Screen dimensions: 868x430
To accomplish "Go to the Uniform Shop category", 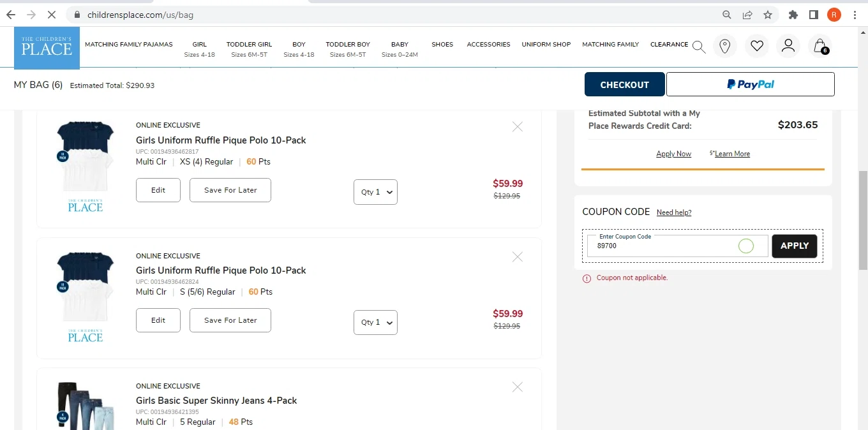I will [x=546, y=45].
